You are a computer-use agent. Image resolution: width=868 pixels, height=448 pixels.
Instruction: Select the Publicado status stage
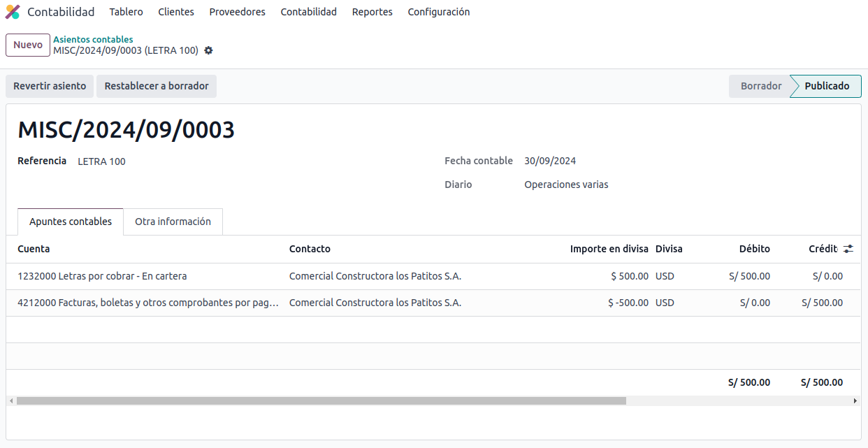(827, 86)
